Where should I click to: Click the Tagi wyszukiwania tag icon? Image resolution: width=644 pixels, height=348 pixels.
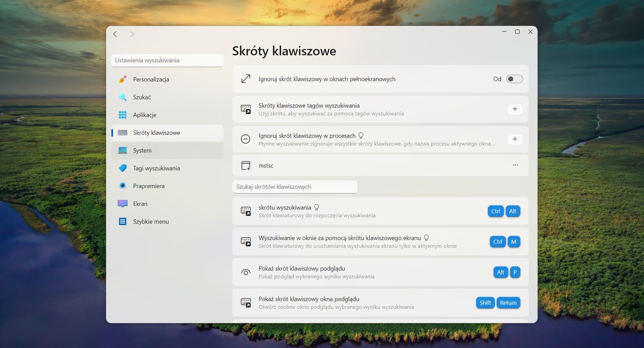pyautogui.click(x=122, y=168)
